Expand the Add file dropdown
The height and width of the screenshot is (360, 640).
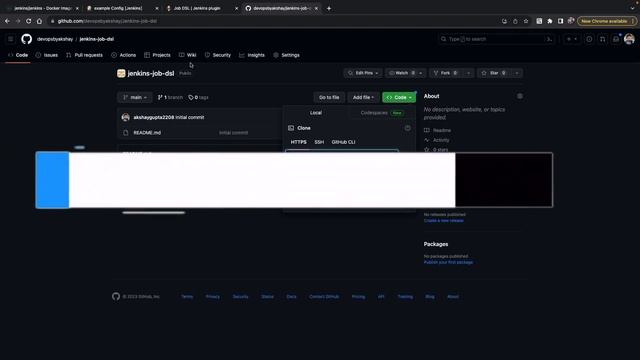pyautogui.click(x=363, y=98)
